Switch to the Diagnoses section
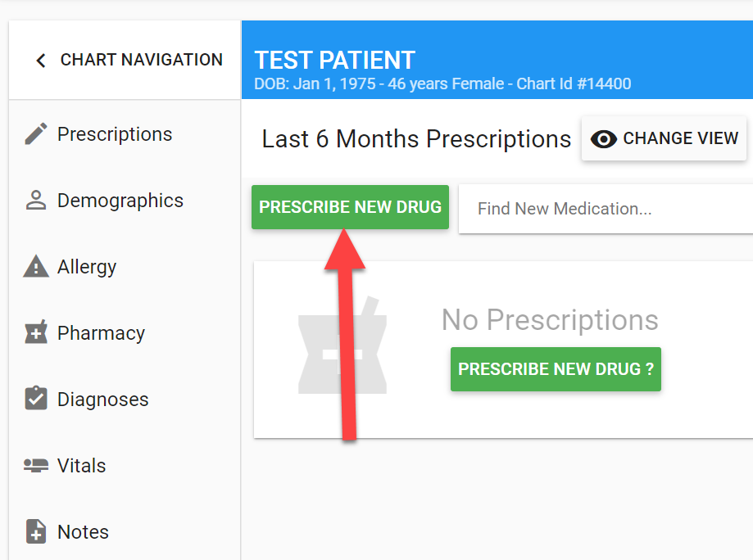 pos(102,399)
